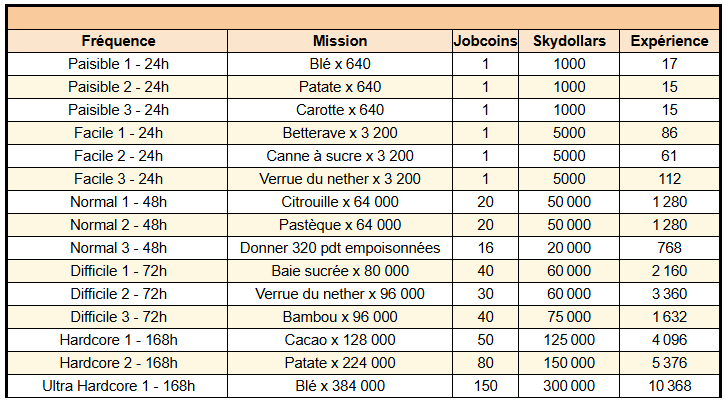
Task: Select the Betterave x 3 200 cell
Action: [340, 133]
